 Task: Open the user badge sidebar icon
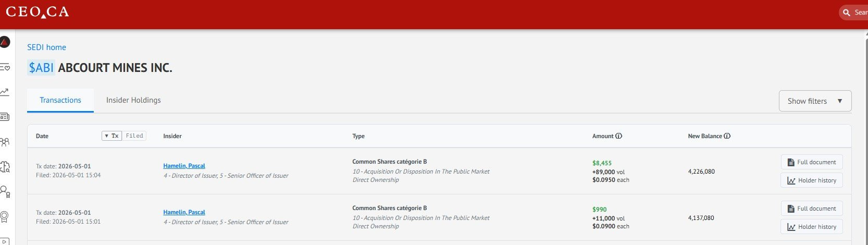[5, 191]
